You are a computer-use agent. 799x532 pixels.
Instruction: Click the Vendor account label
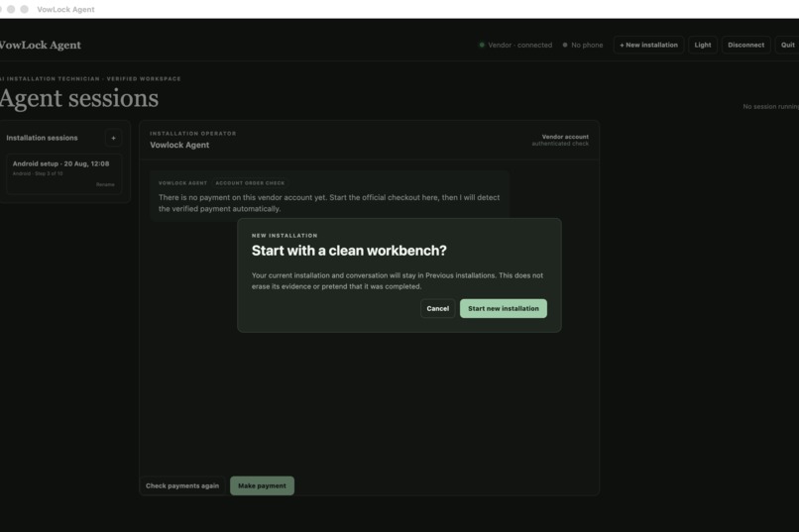[565, 137]
